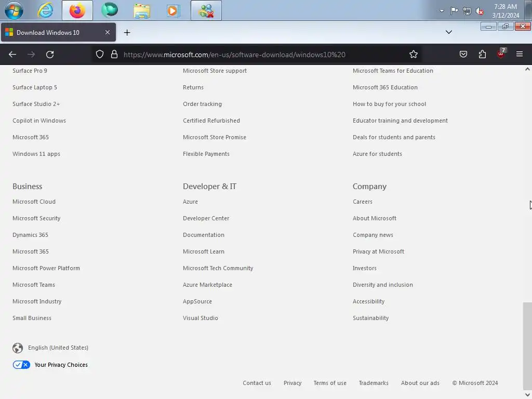Viewport: 532px width, 399px height.
Task: Open Order tracking link
Action: tap(202, 104)
